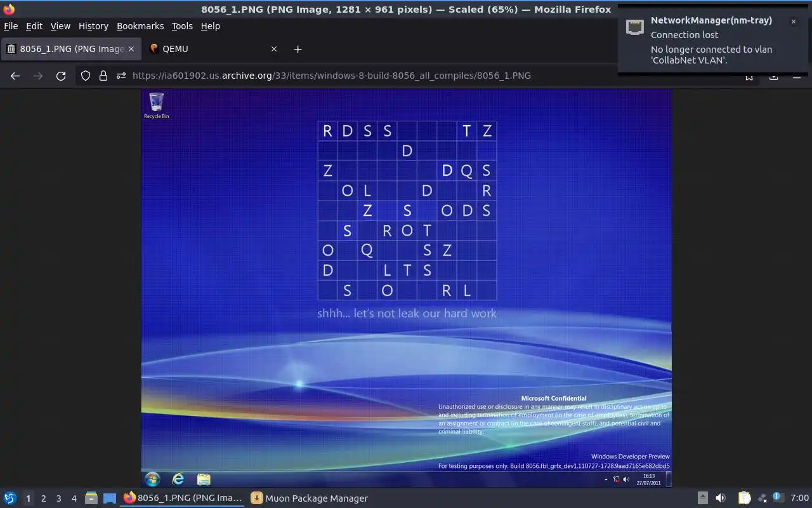This screenshot has width=812, height=508.
Task: Switch to virtual desktop 4
Action: (74, 498)
